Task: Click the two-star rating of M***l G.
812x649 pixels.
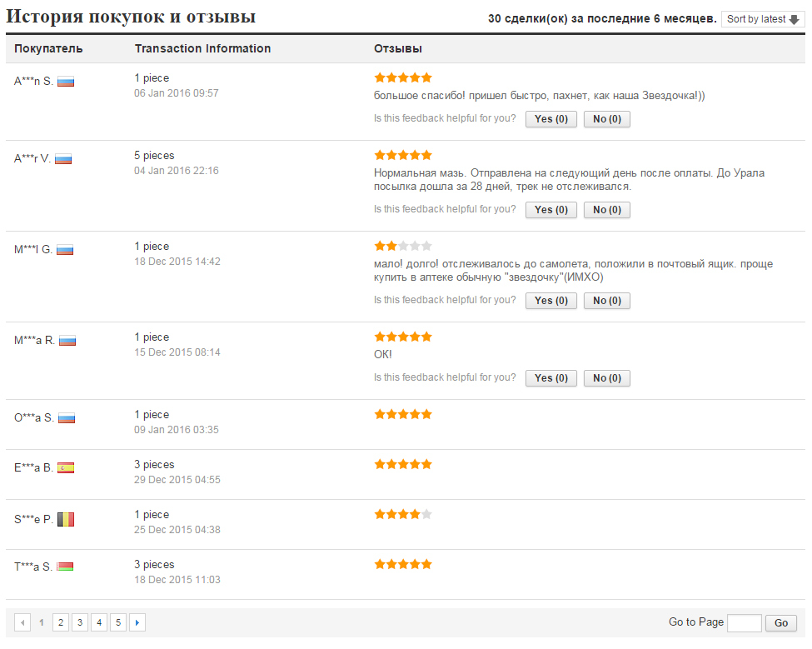Action: pos(403,246)
